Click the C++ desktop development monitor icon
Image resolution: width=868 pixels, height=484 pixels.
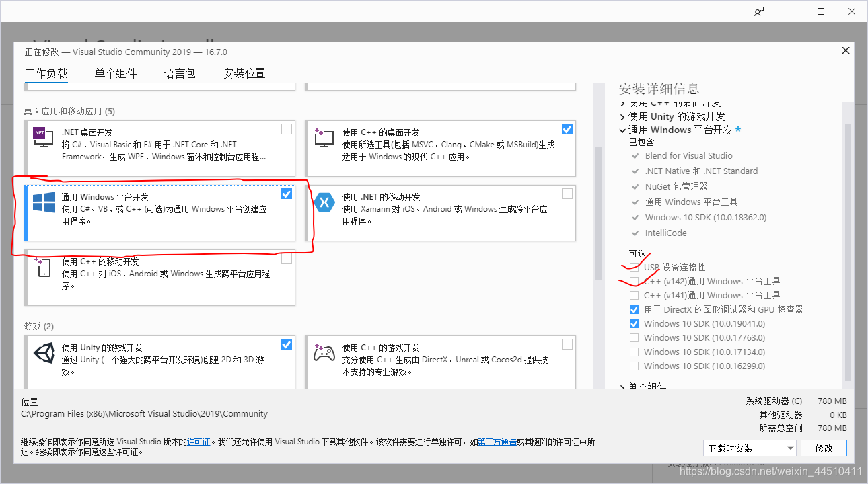coord(324,138)
